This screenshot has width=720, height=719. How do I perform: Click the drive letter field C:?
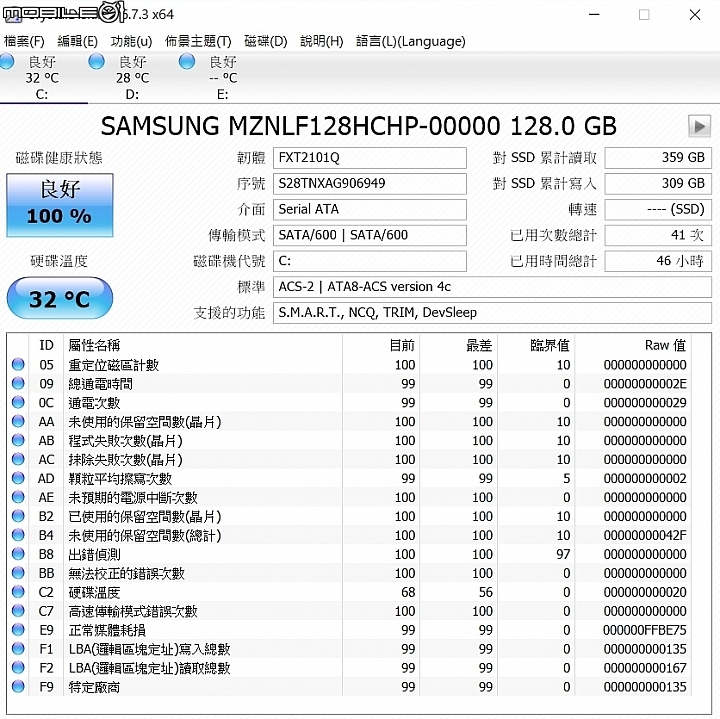tap(370, 261)
